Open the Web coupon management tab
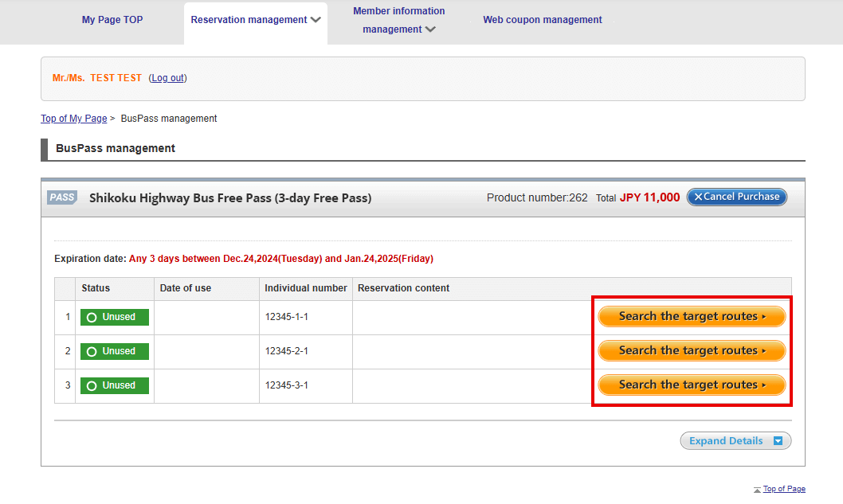843x504 pixels. (542, 20)
